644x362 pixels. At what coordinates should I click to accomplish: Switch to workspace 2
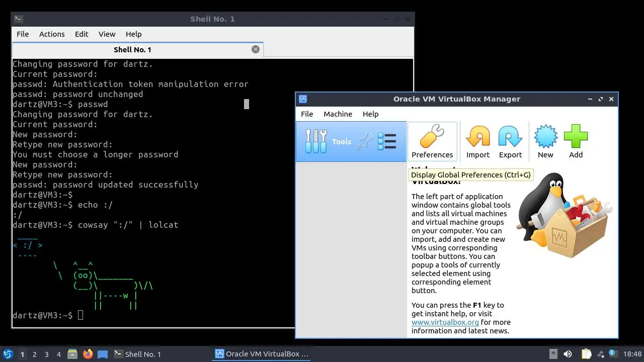click(34, 354)
